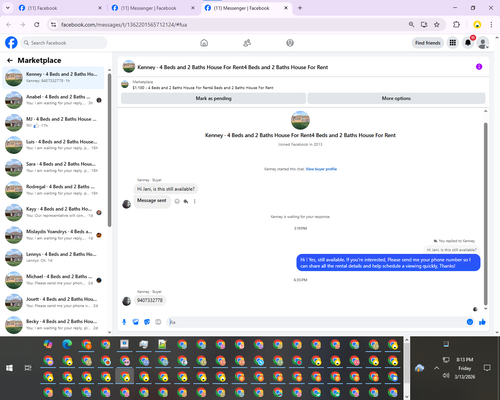Image resolution: width=500 pixels, height=400 pixels.
Task: Show hidden icons in system tray
Action: pyautogui.click(x=436, y=368)
